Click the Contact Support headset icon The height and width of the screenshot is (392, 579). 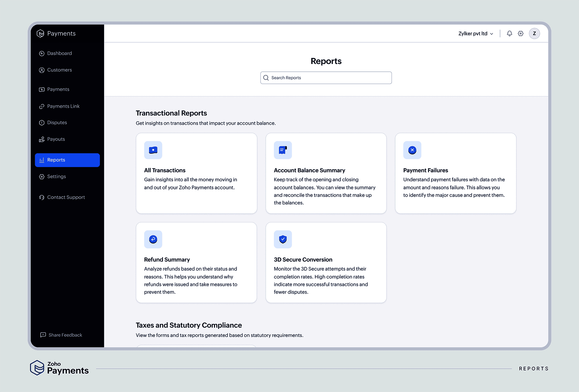click(x=42, y=197)
